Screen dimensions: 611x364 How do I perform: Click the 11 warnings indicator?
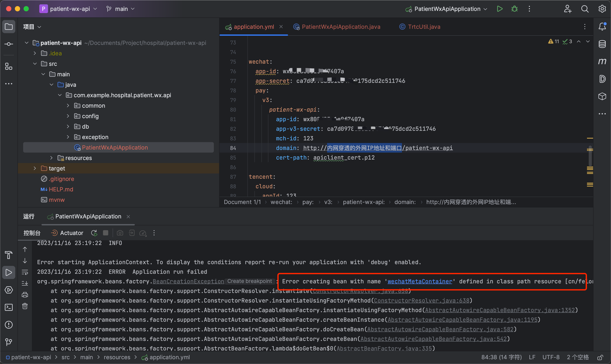(x=554, y=41)
